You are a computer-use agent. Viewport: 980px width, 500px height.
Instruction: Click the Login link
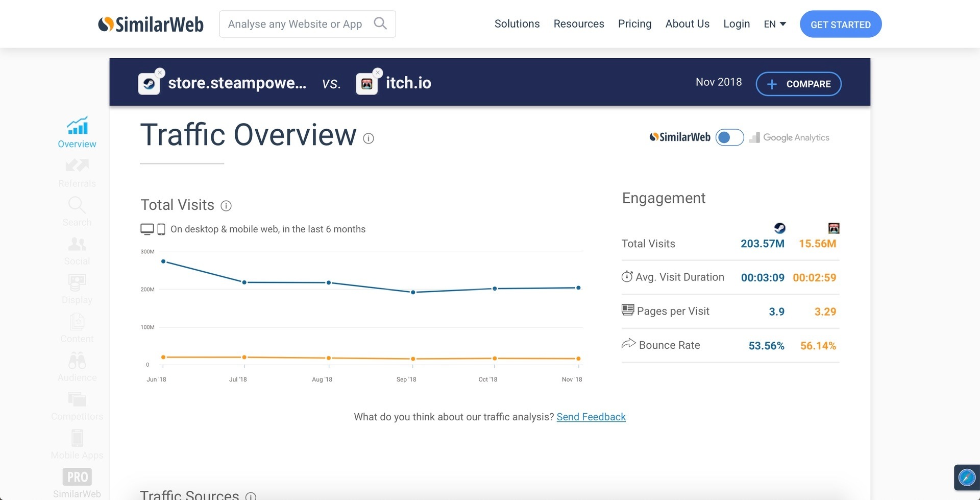pos(737,24)
